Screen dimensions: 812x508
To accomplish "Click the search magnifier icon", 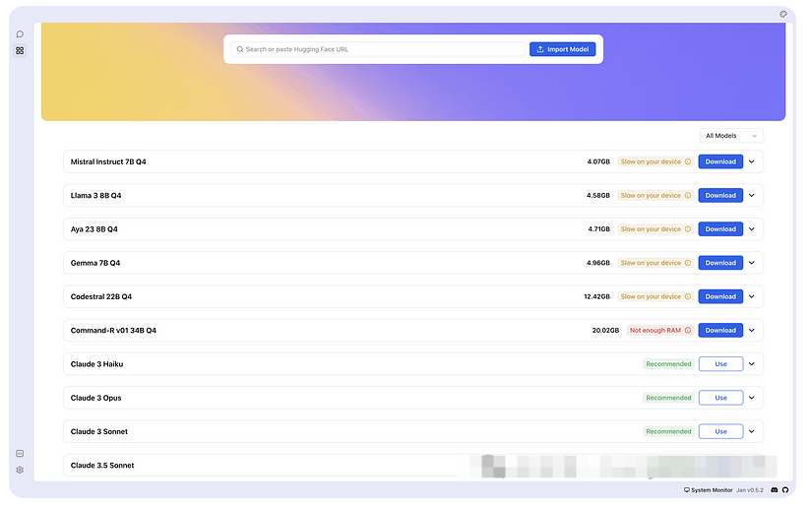I will 240,49.
